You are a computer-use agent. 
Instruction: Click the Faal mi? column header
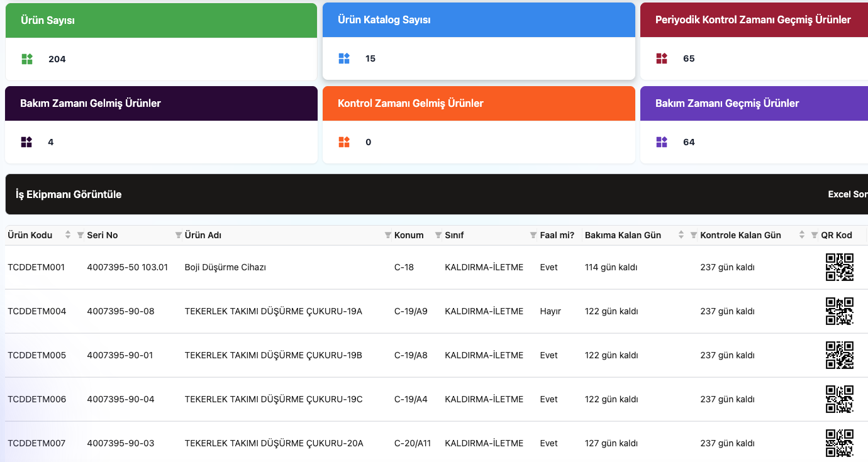pyautogui.click(x=557, y=235)
